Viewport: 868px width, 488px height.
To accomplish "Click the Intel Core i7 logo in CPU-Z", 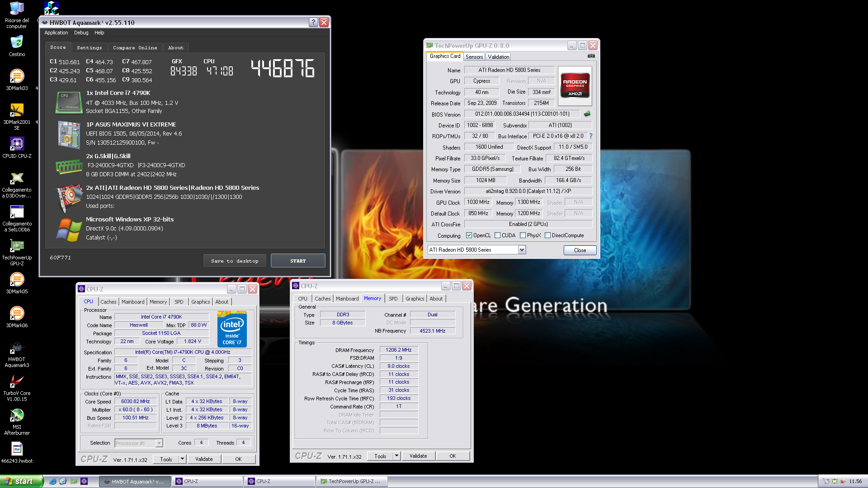I will click(x=232, y=329).
